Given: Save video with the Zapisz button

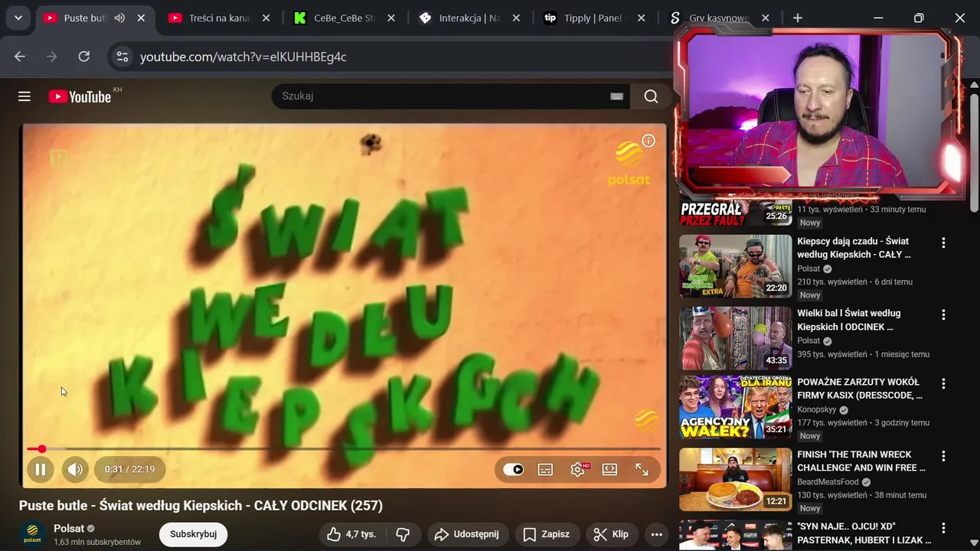Looking at the screenshot, I should point(547,534).
